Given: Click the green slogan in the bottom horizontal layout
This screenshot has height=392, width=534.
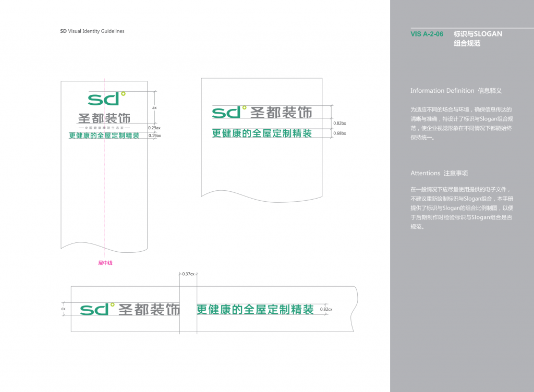Looking at the screenshot, I should [255, 309].
